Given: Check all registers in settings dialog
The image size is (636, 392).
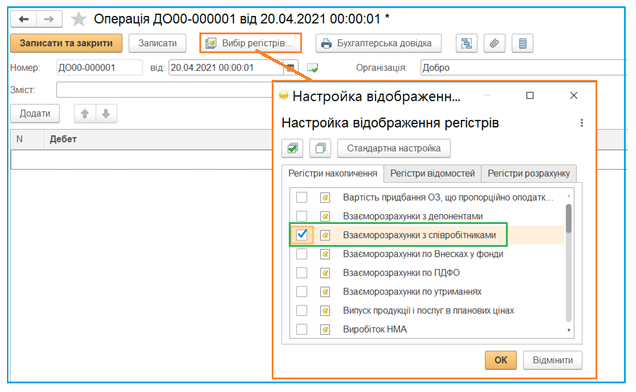Looking at the screenshot, I should coord(292,148).
